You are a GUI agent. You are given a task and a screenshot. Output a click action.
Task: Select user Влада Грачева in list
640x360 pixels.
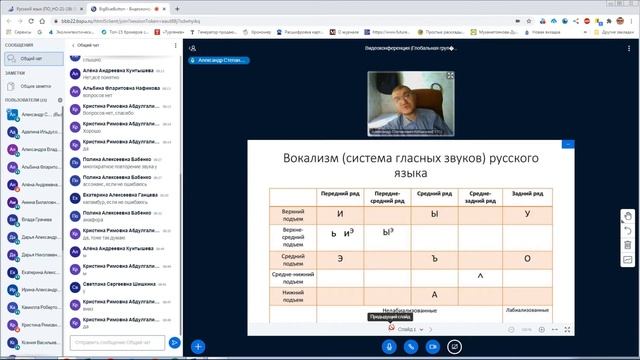tap(33, 220)
